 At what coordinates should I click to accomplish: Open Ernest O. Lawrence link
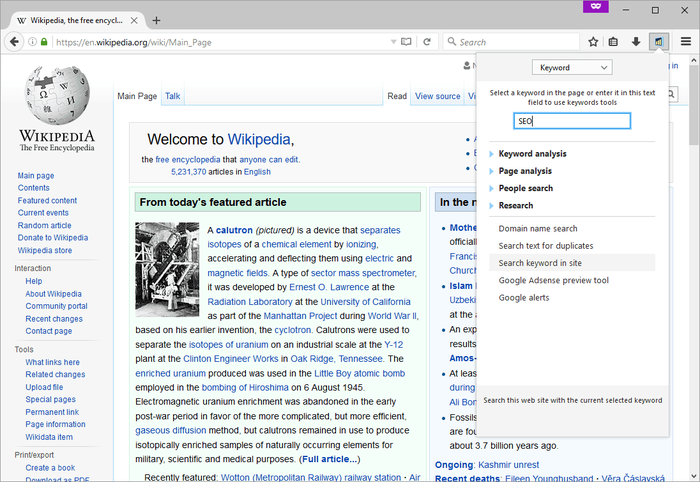pyautogui.click(x=329, y=287)
